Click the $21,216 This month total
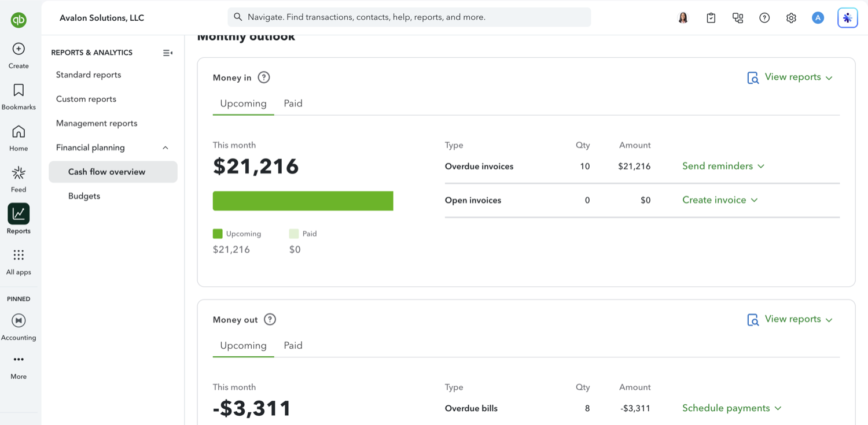 (x=256, y=167)
